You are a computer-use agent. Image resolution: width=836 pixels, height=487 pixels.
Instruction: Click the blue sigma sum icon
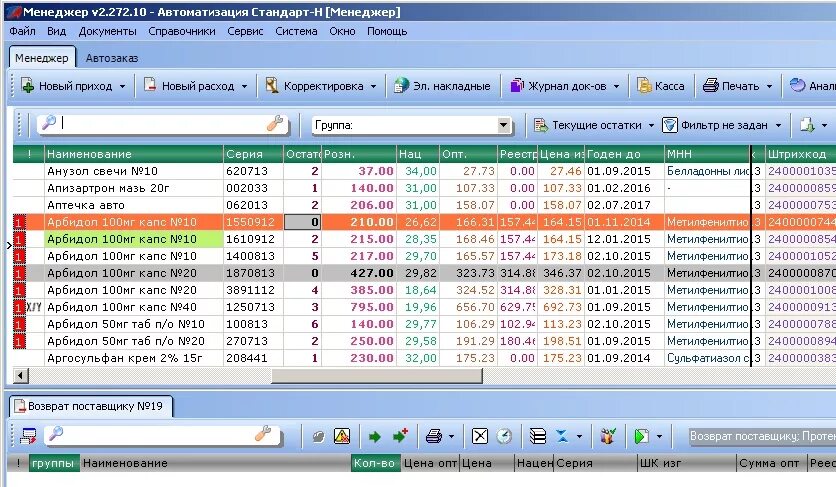click(562, 436)
